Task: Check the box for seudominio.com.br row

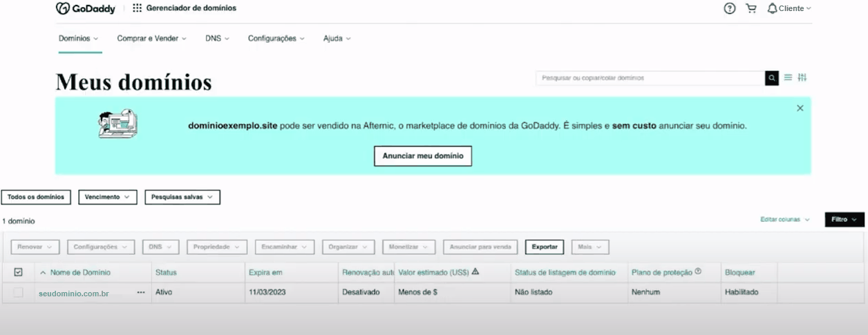Action: (19, 292)
